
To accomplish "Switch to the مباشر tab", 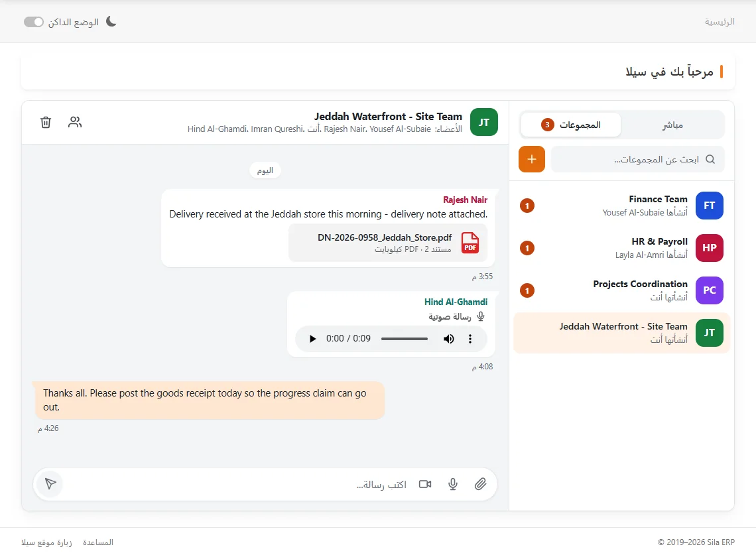I will pyautogui.click(x=672, y=125).
